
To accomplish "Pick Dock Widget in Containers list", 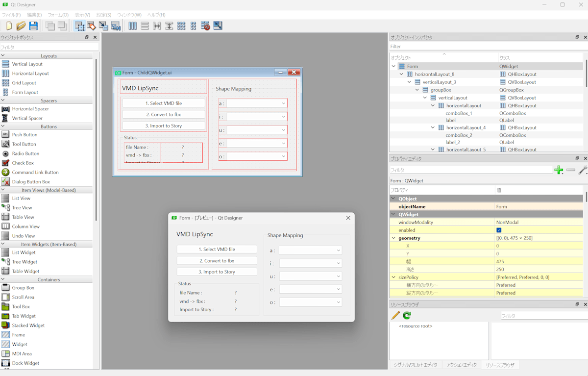I will [25, 363].
